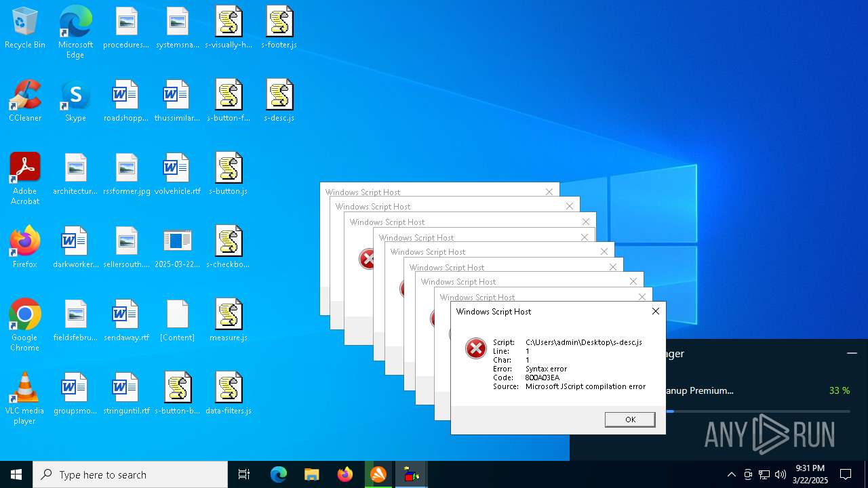Click the volume speaker tray icon
The image size is (868, 488).
(781, 474)
